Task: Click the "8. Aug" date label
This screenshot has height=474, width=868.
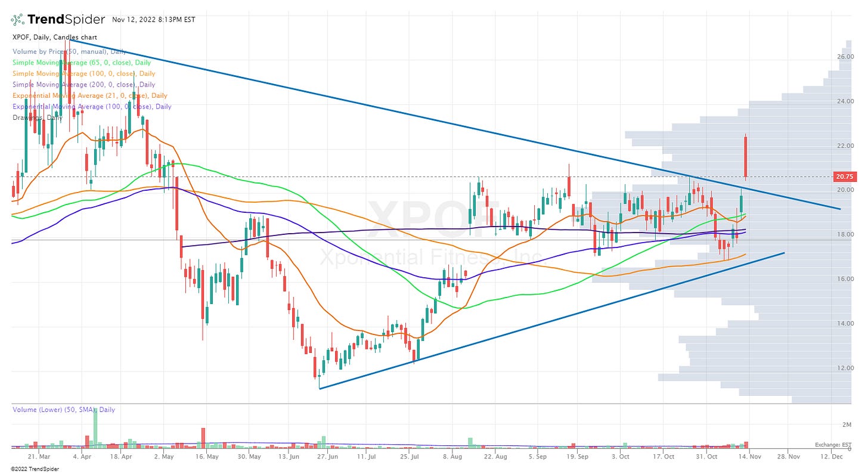Action: coord(452,456)
